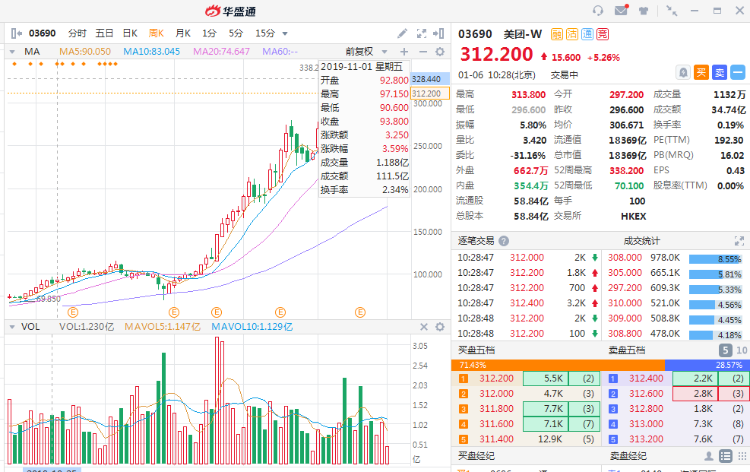Screen dimensions: 750x472
Task: Switch to the 月K monthly chart tab
Action: (x=183, y=33)
